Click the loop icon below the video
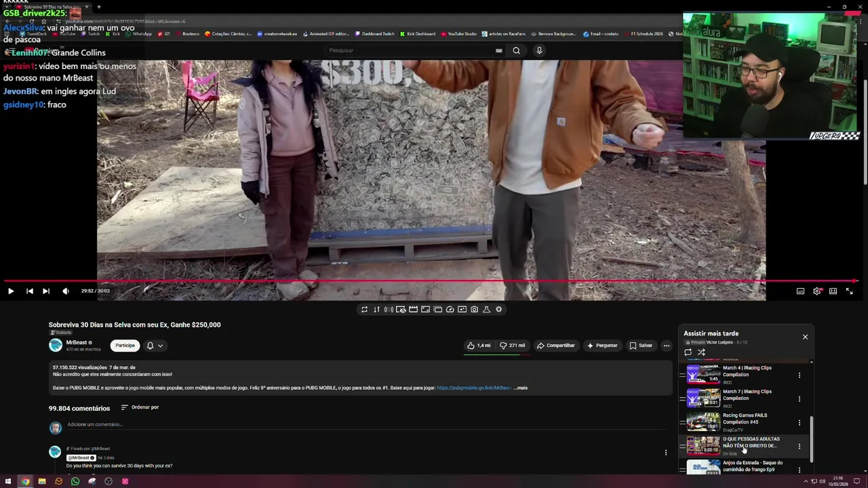Screen dimensions: 868x488 point(364,309)
